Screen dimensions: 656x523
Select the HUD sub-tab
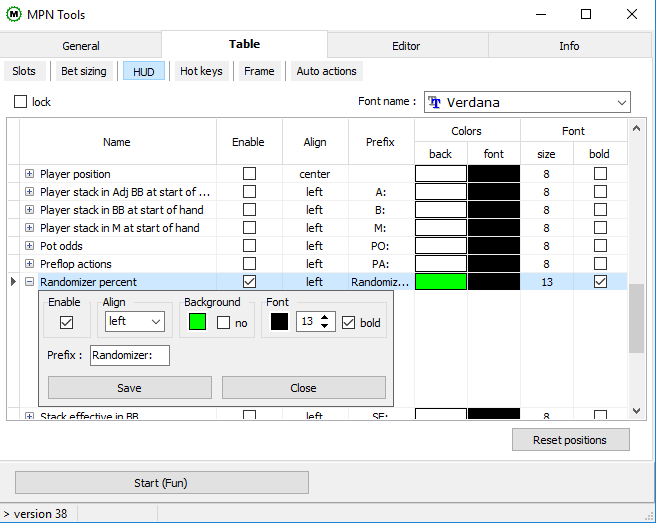click(x=144, y=72)
